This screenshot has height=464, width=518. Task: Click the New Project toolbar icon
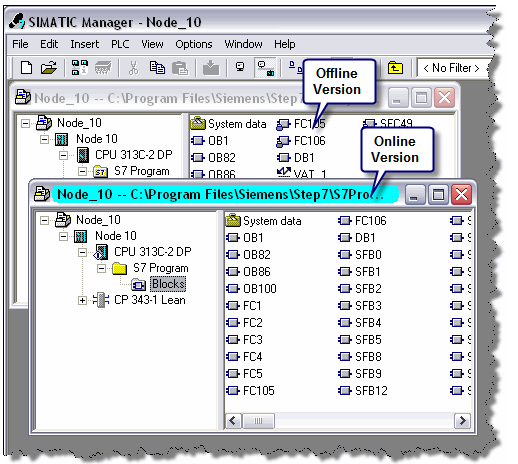tap(26, 68)
